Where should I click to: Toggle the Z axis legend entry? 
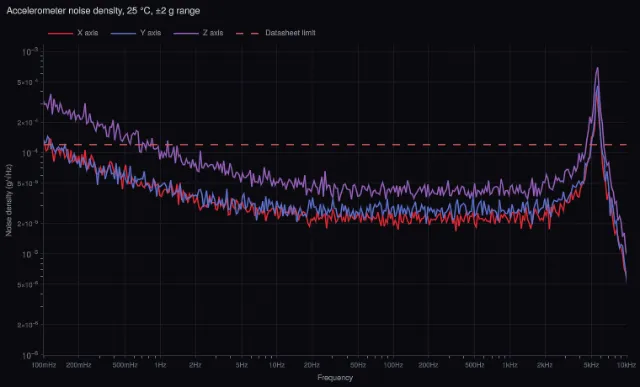(198, 33)
